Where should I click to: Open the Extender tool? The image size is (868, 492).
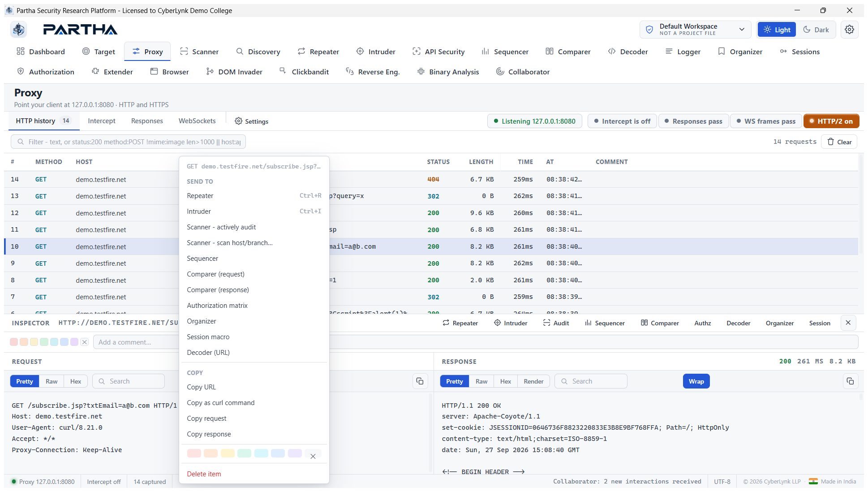coord(112,72)
